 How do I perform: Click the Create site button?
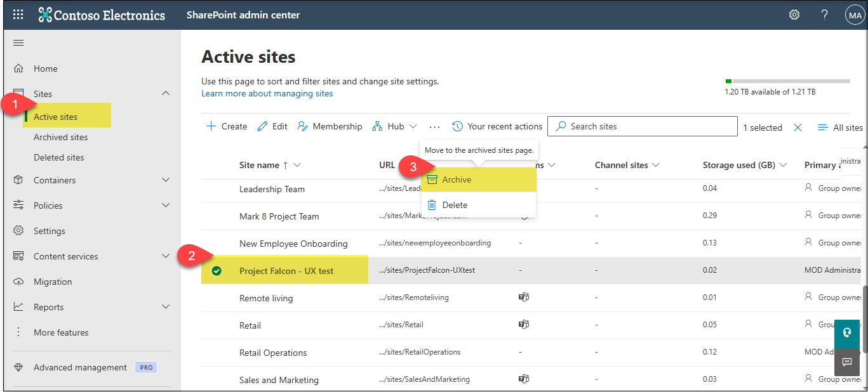coord(227,126)
